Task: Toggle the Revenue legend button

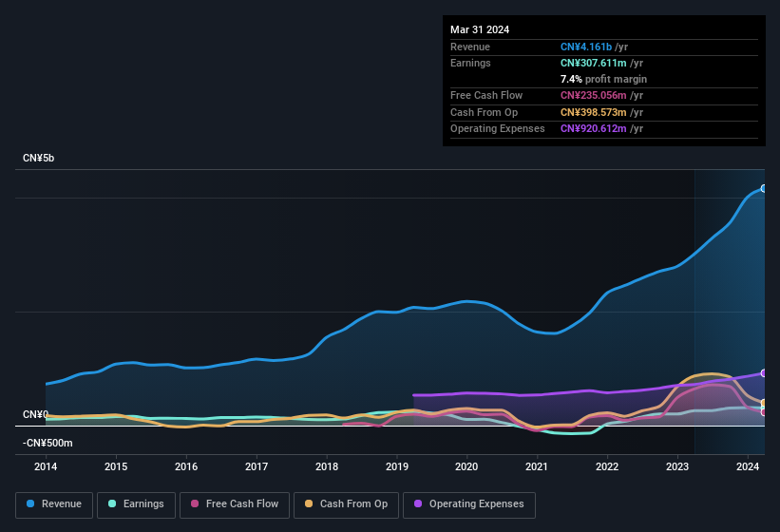Action: tap(54, 504)
